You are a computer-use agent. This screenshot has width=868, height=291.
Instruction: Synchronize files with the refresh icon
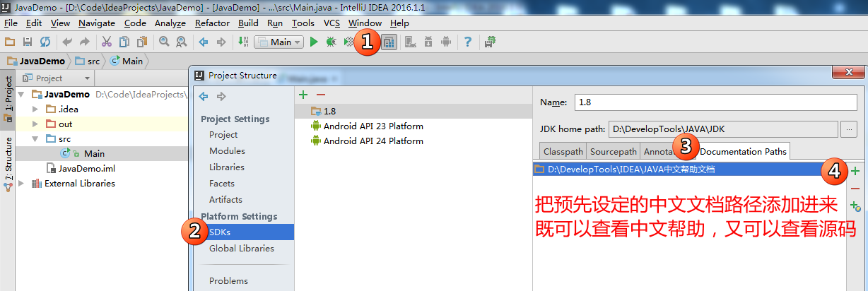click(45, 42)
